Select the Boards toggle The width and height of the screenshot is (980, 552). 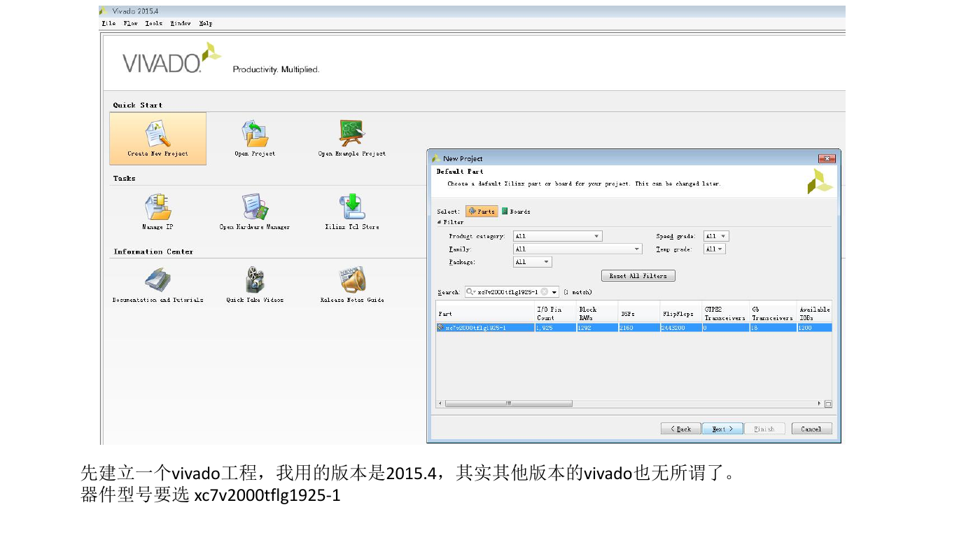pyautogui.click(x=517, y=212)
